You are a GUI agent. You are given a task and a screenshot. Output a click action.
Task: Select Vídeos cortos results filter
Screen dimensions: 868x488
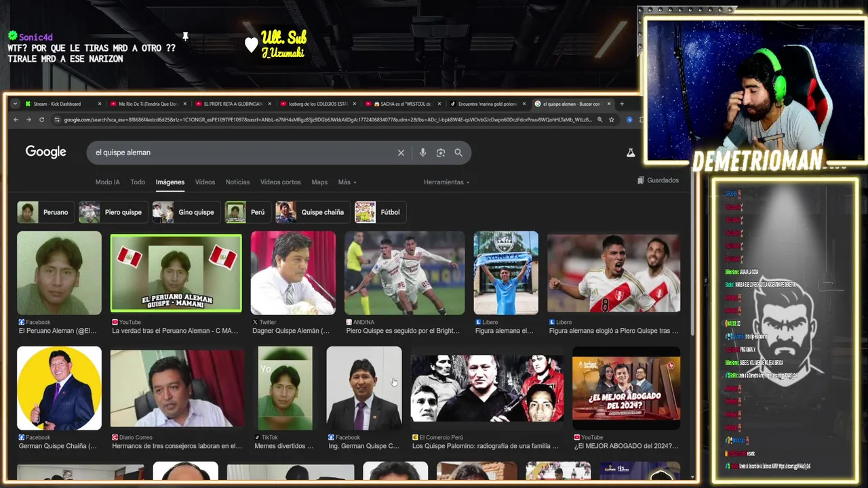280,182
